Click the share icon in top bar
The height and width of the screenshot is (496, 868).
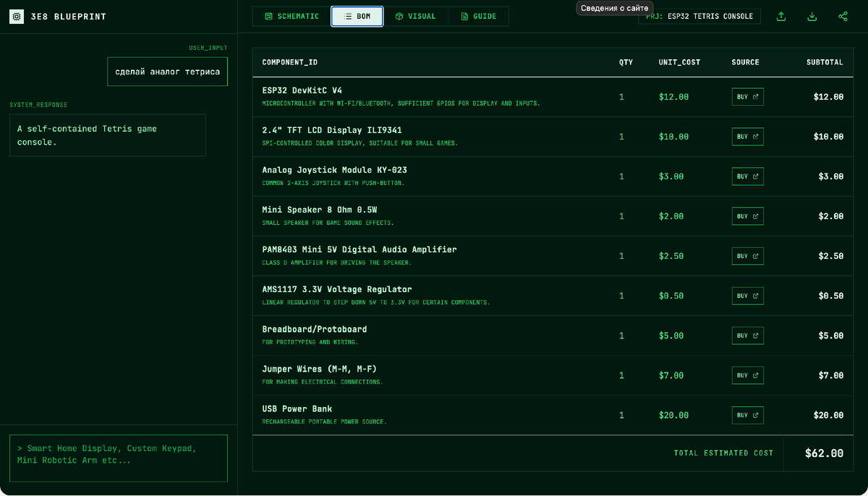point(843,17)
